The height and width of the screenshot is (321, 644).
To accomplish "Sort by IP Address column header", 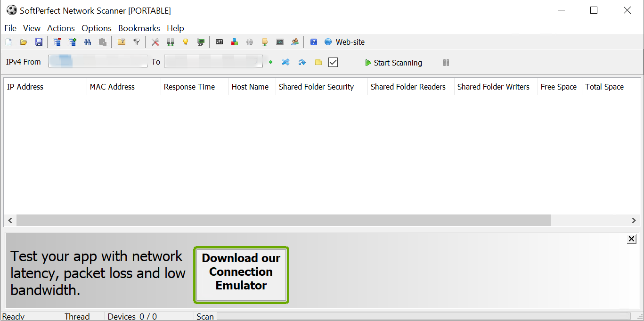I will coord(45,87).
